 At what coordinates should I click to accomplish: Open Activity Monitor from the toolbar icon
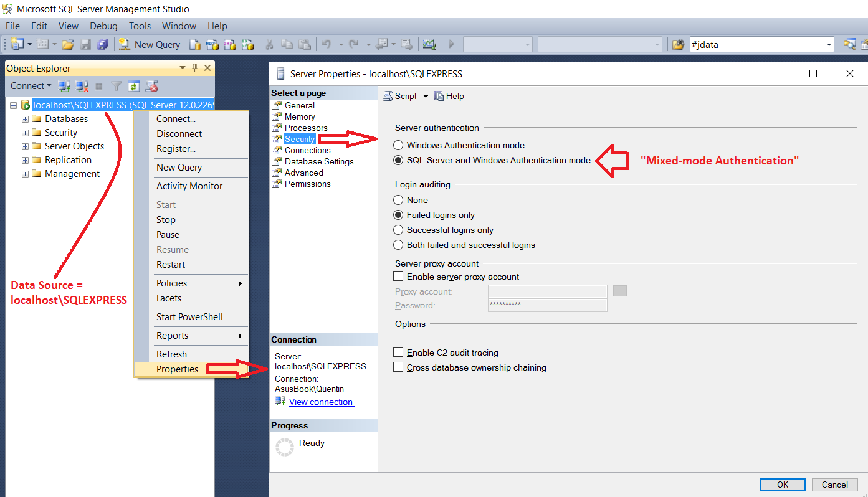point(429,44)
